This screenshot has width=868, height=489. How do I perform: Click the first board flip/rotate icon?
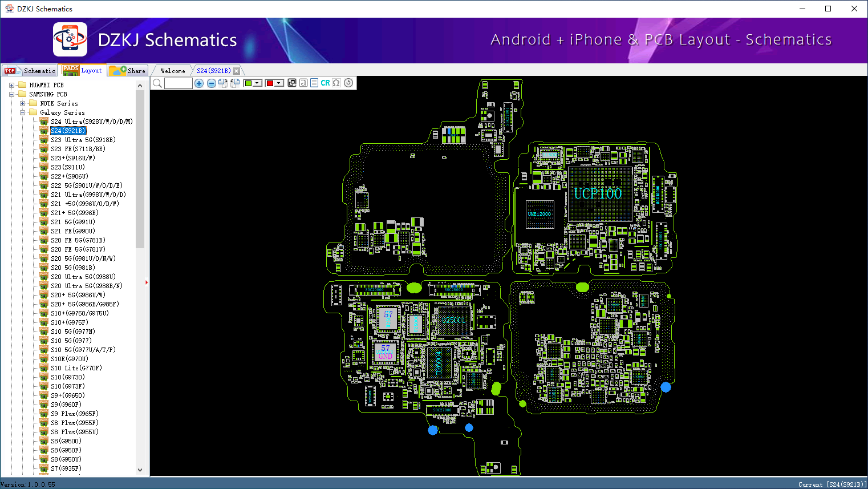pos(223,83)
